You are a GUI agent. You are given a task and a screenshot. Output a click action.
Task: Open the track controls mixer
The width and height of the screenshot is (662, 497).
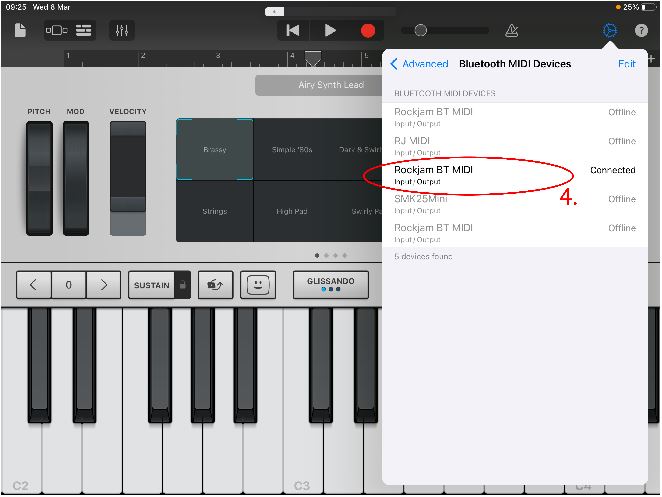(x=122, y=31)
